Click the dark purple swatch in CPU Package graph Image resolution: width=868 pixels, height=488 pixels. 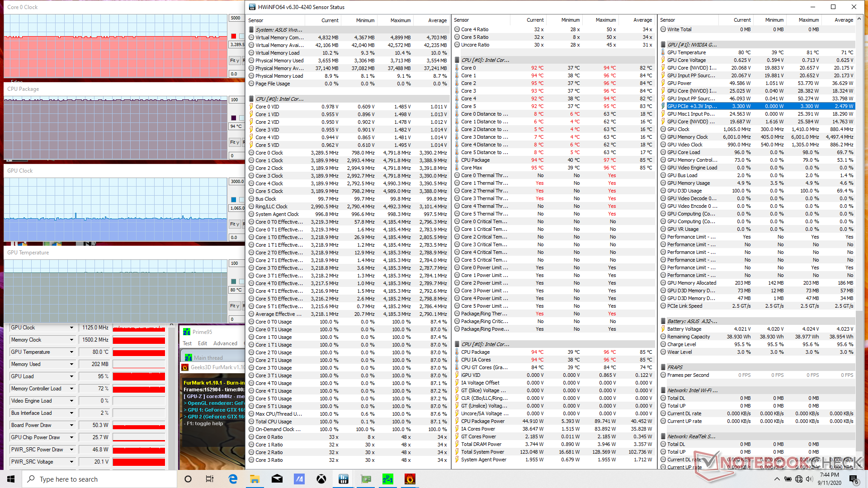tap(234, 118)
